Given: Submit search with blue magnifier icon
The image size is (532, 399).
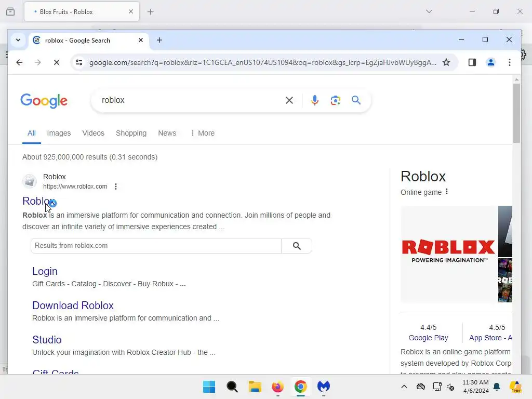Looking at the screenshot, I should point(356,100).
